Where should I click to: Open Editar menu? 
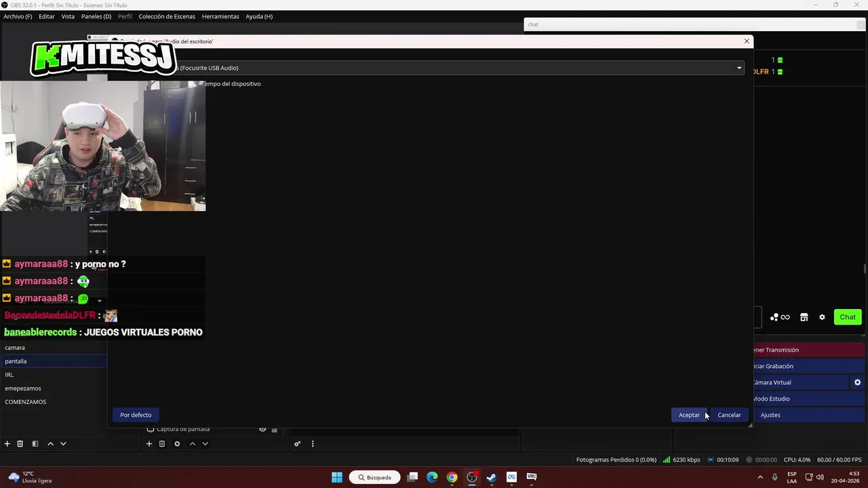47,16
